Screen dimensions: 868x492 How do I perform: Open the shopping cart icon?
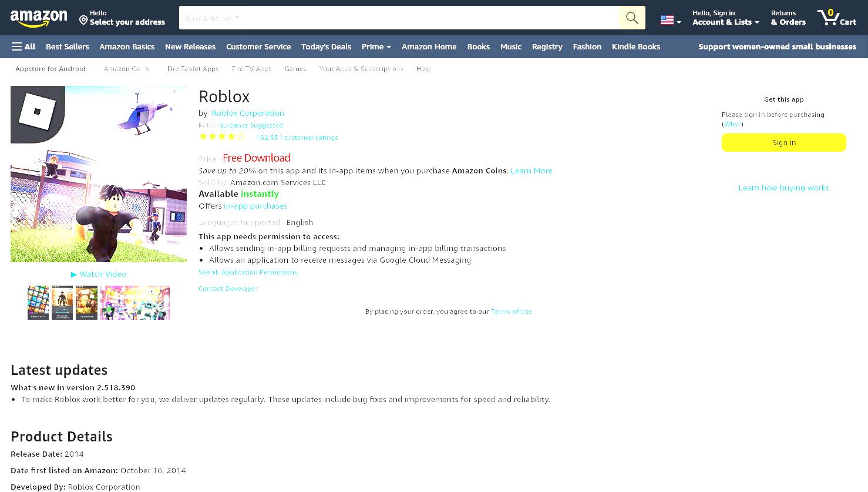click(x=837, y=17)
